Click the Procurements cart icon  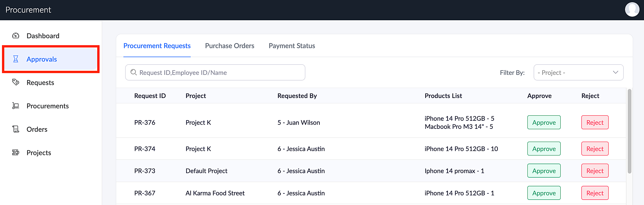pos(16,106)
